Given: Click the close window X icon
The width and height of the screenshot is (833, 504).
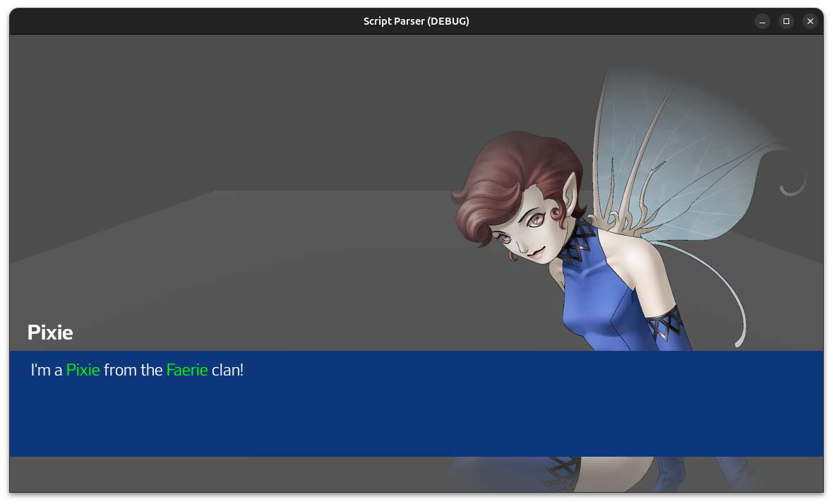Looking at the screenshot, I should tap(810, 21).
